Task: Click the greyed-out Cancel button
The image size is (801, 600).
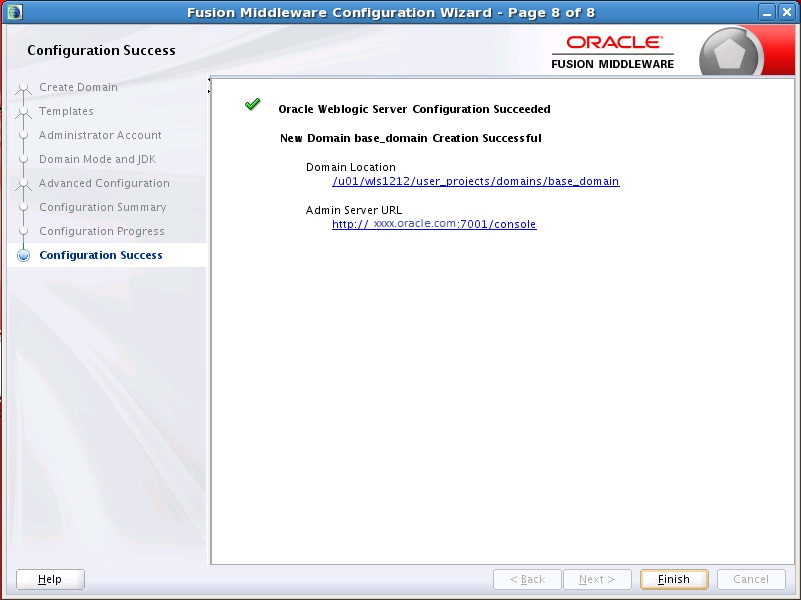Action: click(751, 579)
